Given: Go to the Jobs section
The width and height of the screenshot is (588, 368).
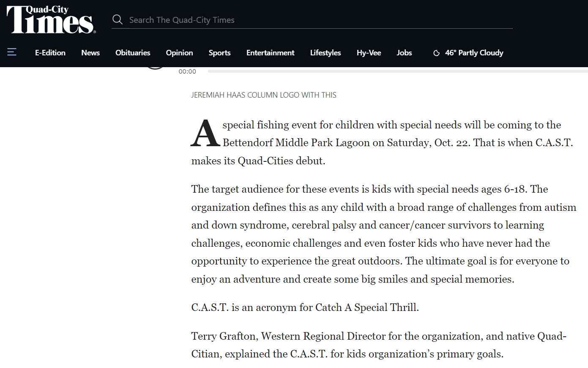Looking at the screenshot, I should [x=404, y=53].
